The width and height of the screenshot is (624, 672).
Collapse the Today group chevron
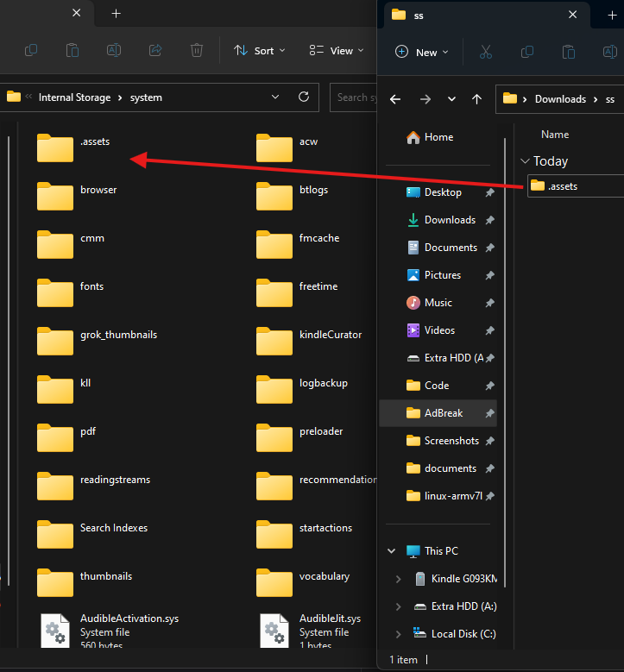pyautogui.click(x=525, y=161)
